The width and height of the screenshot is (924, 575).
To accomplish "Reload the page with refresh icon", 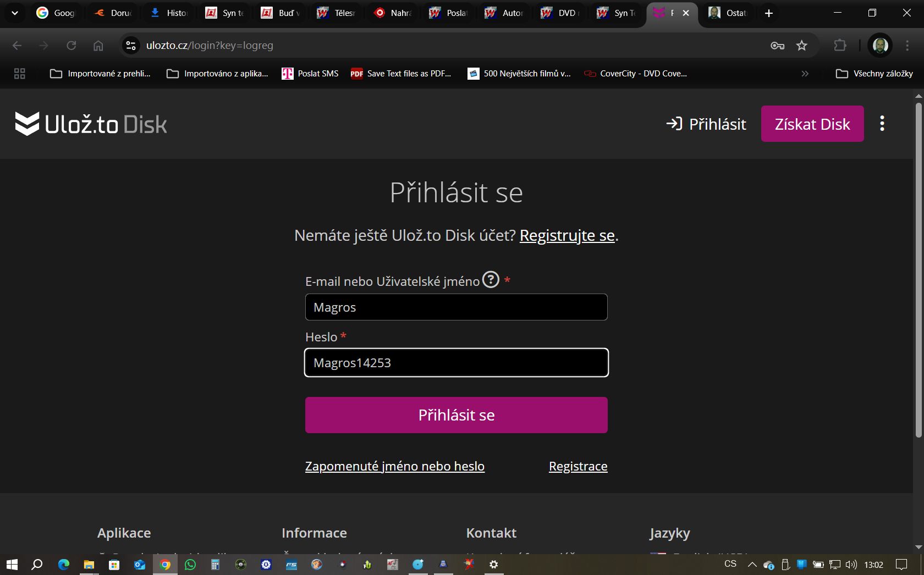I will [71, 46].
